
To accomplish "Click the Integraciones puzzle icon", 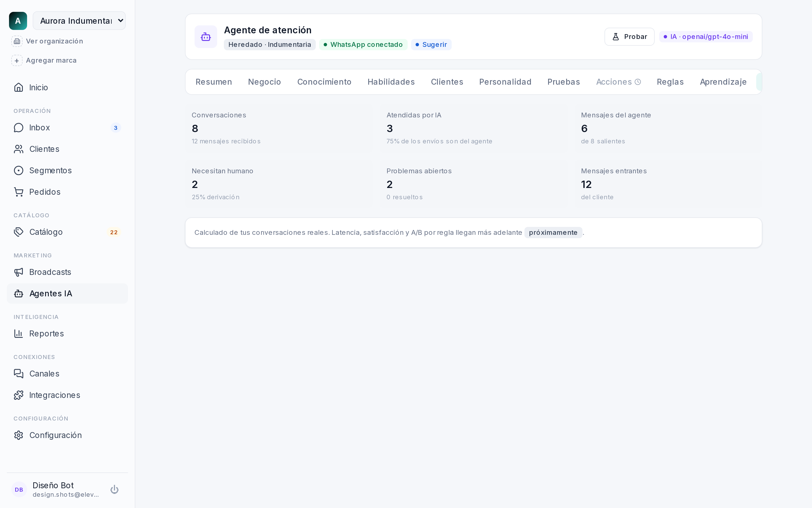I will click(x=19, y=395).
